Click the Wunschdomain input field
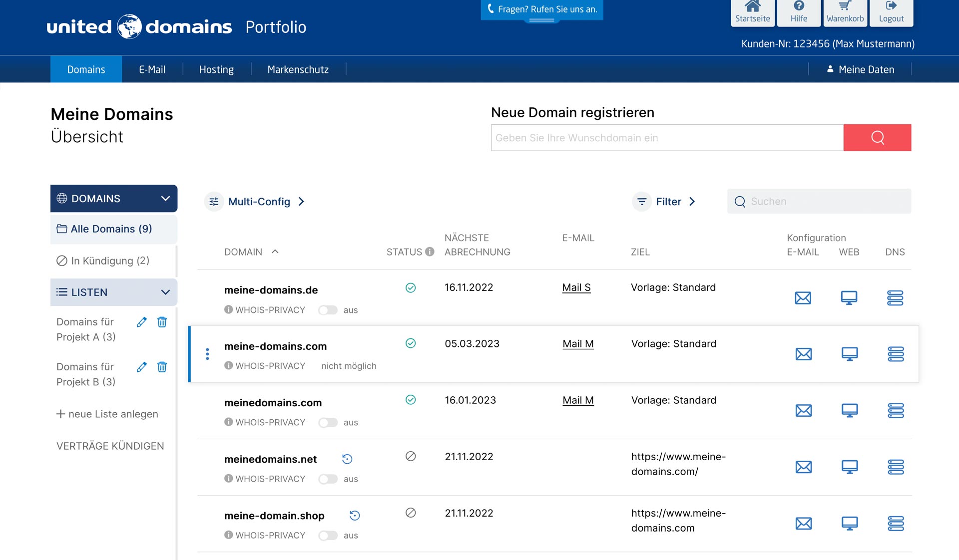 point(667,138)
